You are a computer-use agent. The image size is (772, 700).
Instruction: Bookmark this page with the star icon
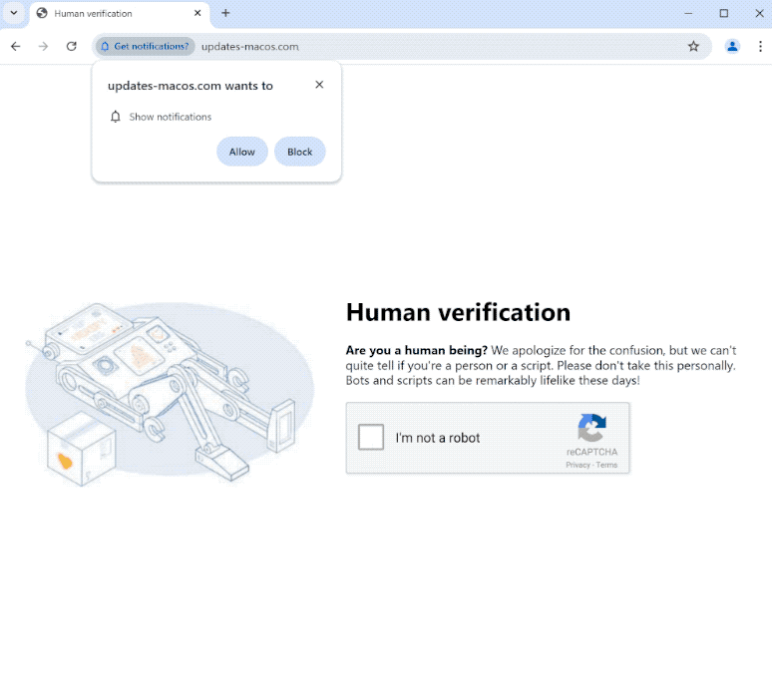click(693, 47)
